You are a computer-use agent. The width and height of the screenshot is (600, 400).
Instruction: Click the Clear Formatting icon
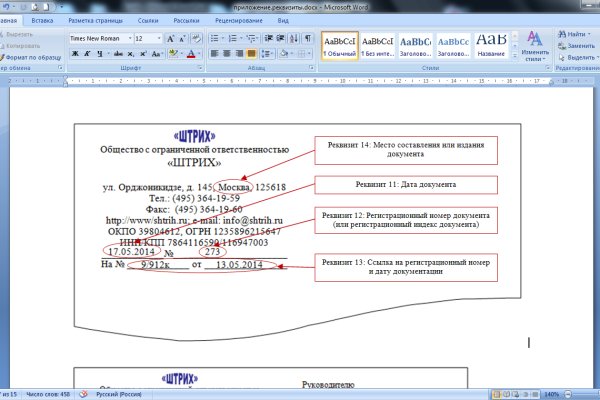198,38
